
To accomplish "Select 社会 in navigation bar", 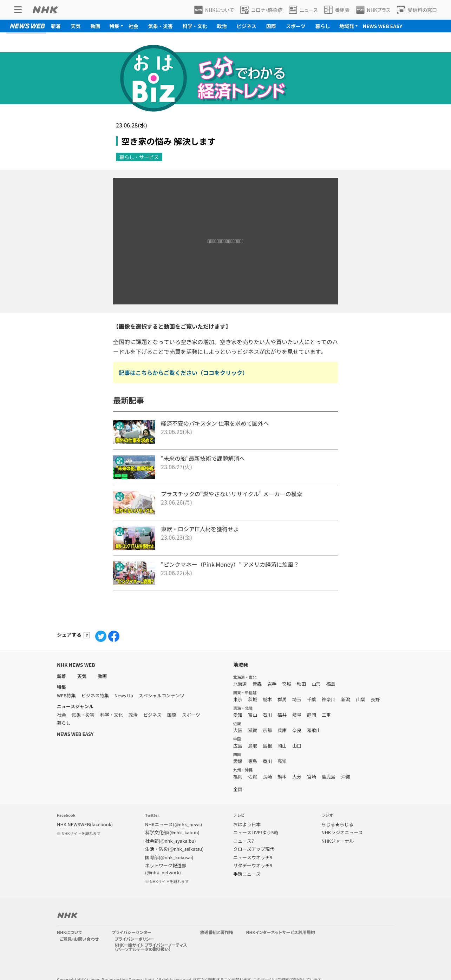I will [x=133, y=26].
